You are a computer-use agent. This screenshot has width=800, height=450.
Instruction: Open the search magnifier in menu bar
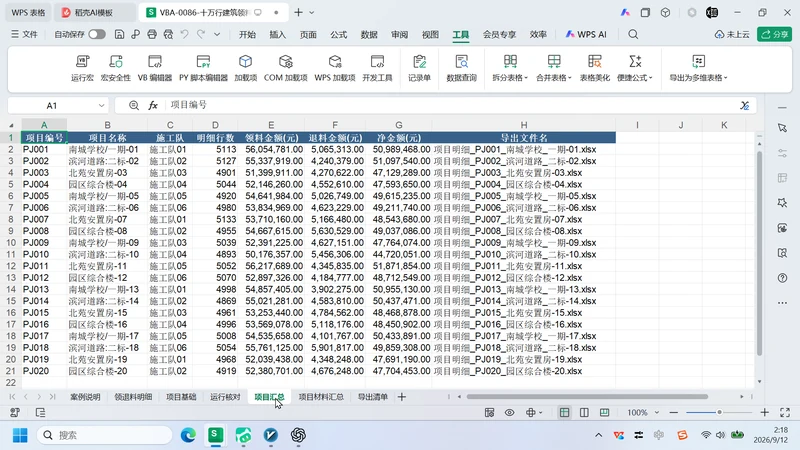point(633,34)
